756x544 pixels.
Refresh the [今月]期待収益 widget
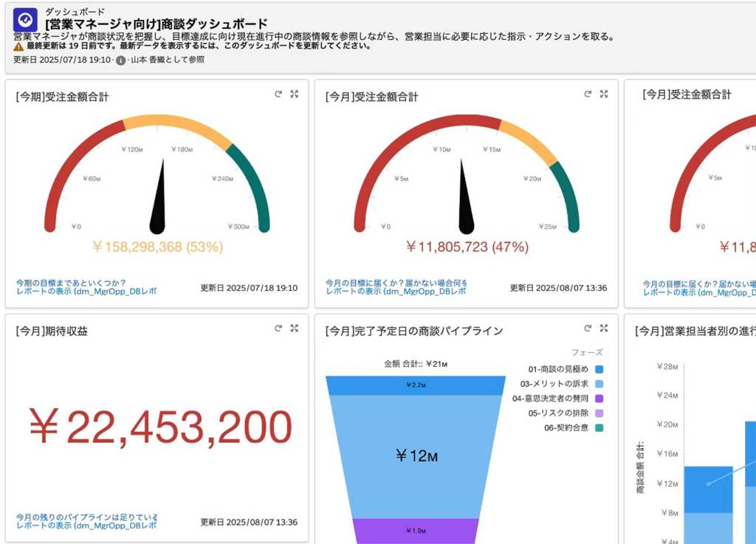tap(278, 328)
